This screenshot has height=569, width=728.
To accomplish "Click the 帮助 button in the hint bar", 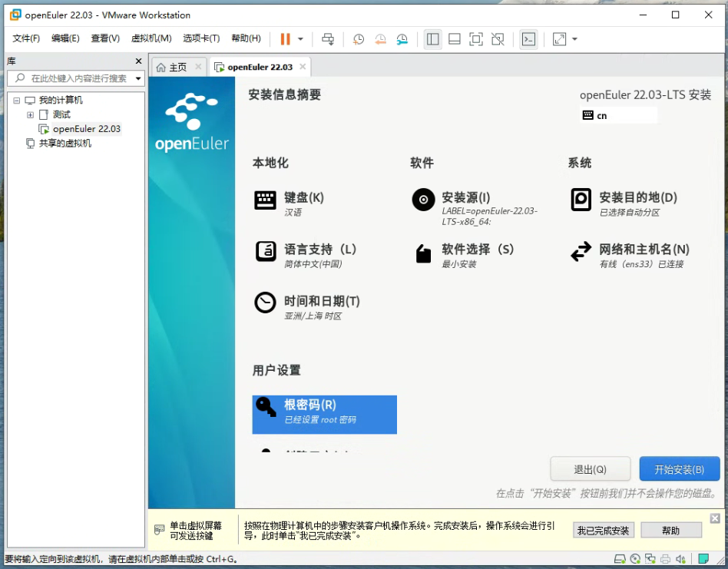I will pyautogui.click(x=671, y=531).
